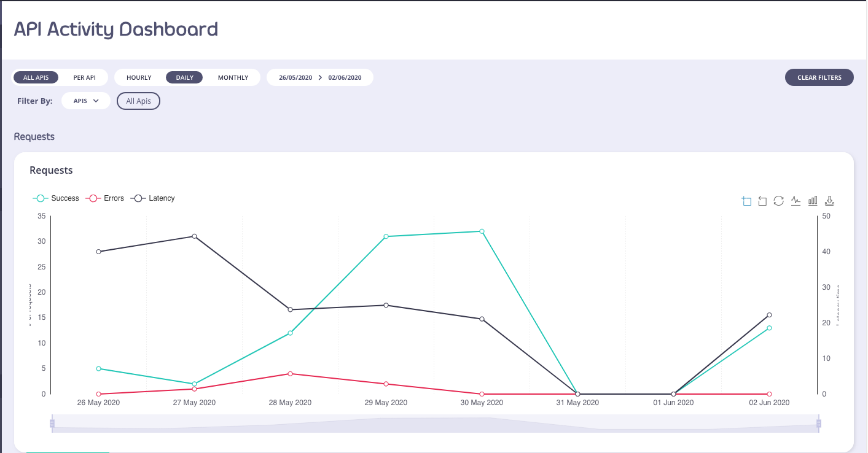The width and height of the screenshot is (868, 453).
Task: Select the zoom selection tool on the chart
Action: (746, 201)
